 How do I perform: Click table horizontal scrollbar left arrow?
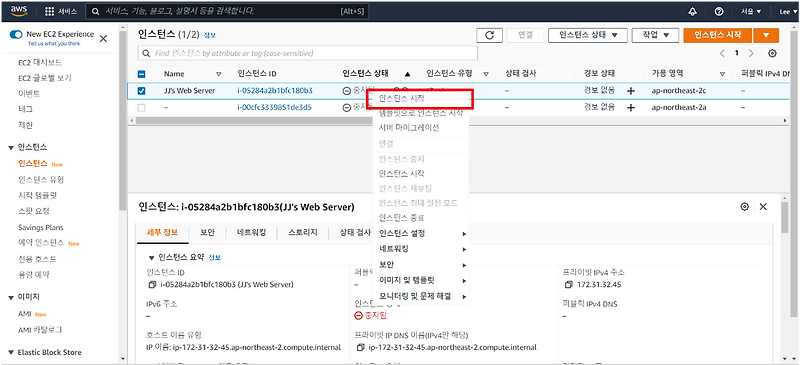[x=132, y=120]
